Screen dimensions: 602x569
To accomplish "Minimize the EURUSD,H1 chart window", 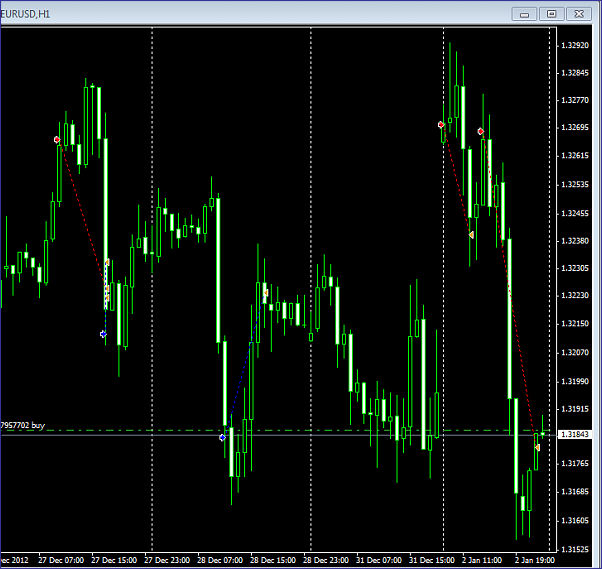I will click(x=524, y=14).
